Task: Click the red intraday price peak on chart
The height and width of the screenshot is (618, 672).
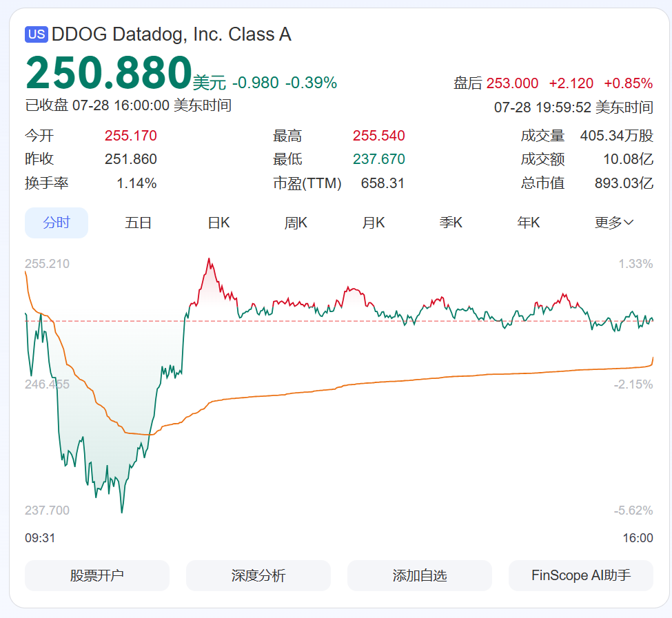Action: pyautogui.click(x=209, y=260)
